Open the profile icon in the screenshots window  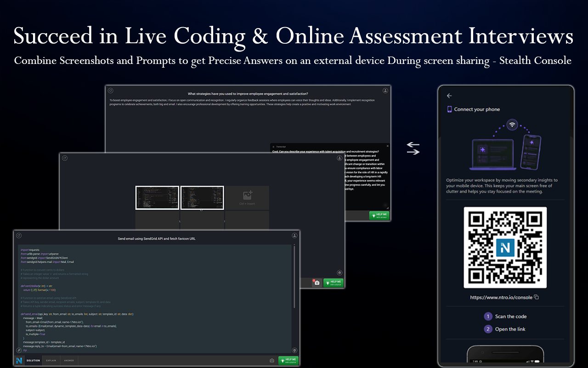[x=340, y=158]
